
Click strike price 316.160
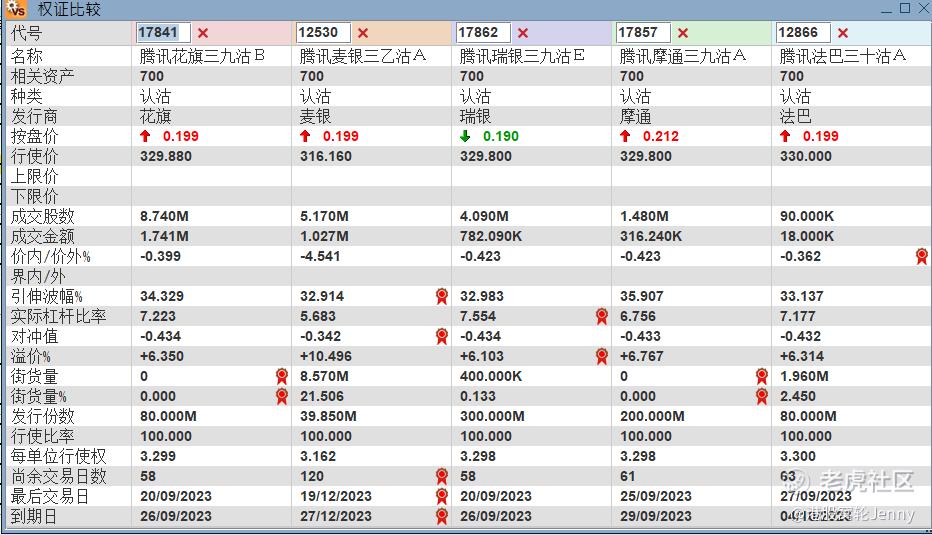pos(326,156)
